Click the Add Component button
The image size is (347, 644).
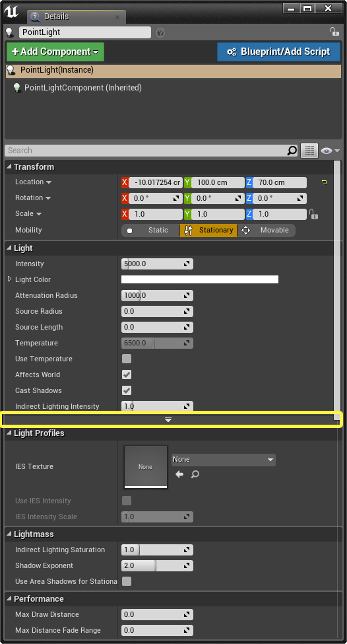[55, 52]
